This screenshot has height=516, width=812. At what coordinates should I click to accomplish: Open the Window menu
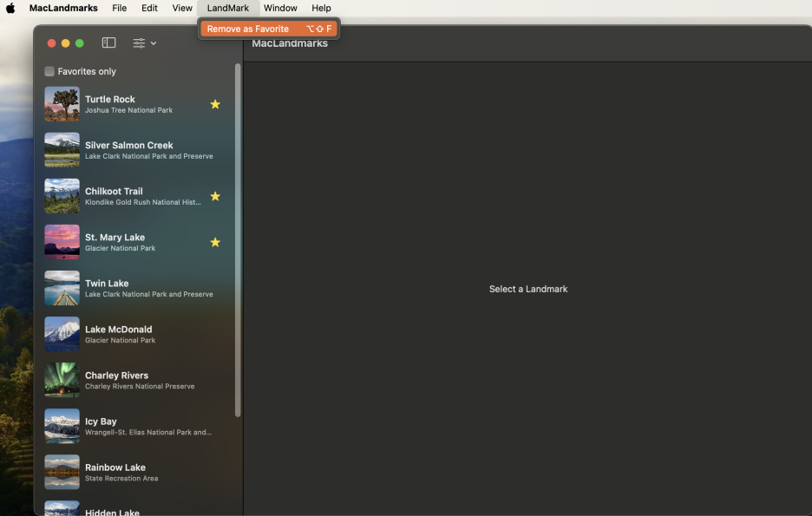[280, 8]
